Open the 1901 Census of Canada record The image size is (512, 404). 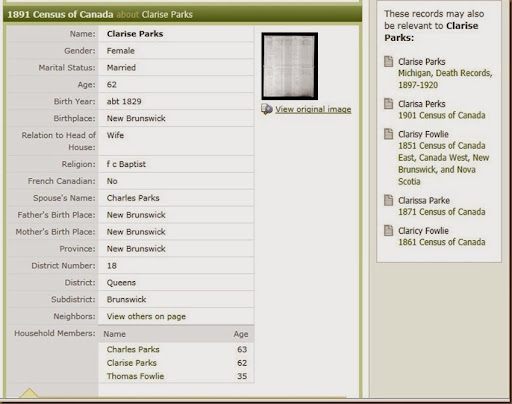pos(442,115)
